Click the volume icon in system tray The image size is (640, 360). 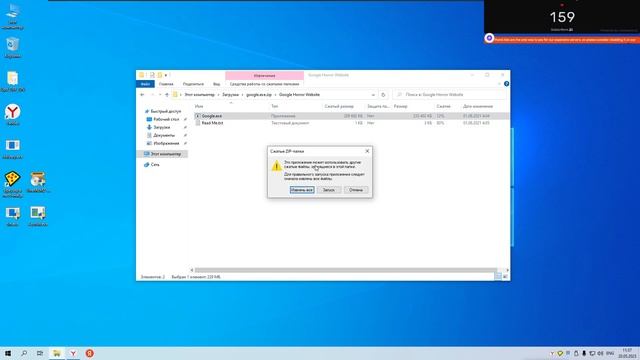[x=600, y=353]
